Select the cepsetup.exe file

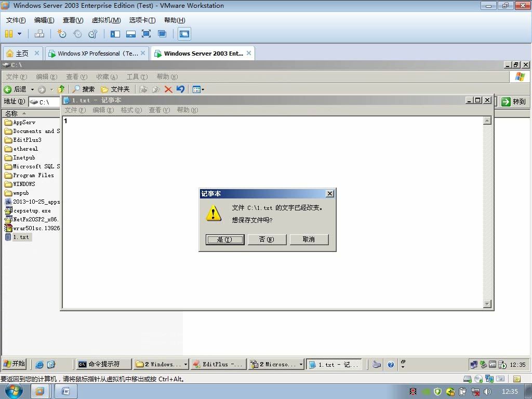pyautogui.click(x=28, y=210)
